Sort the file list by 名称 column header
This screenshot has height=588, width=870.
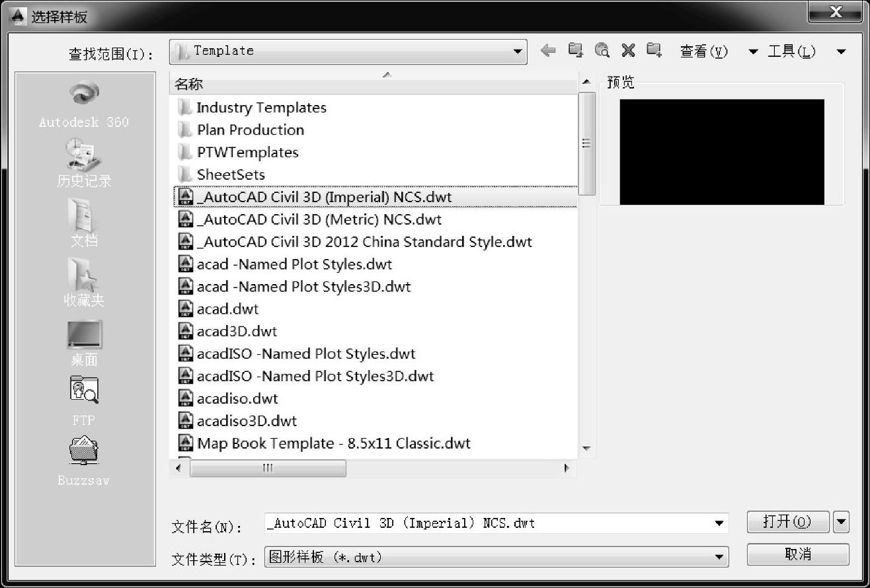(x=374, y=85)
